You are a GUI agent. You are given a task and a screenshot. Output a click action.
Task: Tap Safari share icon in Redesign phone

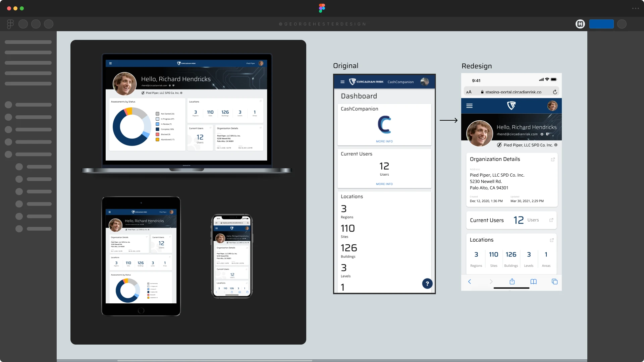(512, 281)
